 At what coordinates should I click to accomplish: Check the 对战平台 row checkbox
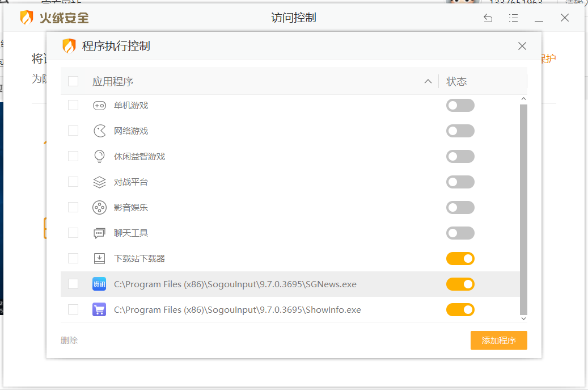(x=73, y=182)
